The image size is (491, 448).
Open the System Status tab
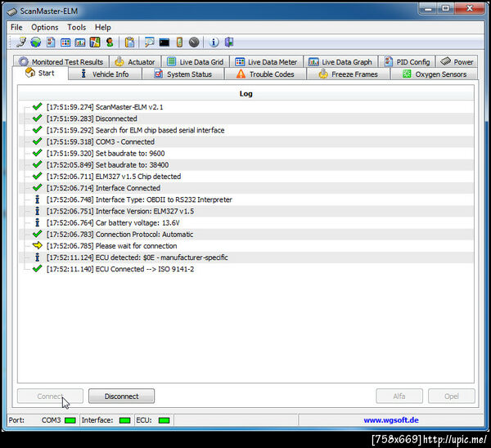point(183,74)
